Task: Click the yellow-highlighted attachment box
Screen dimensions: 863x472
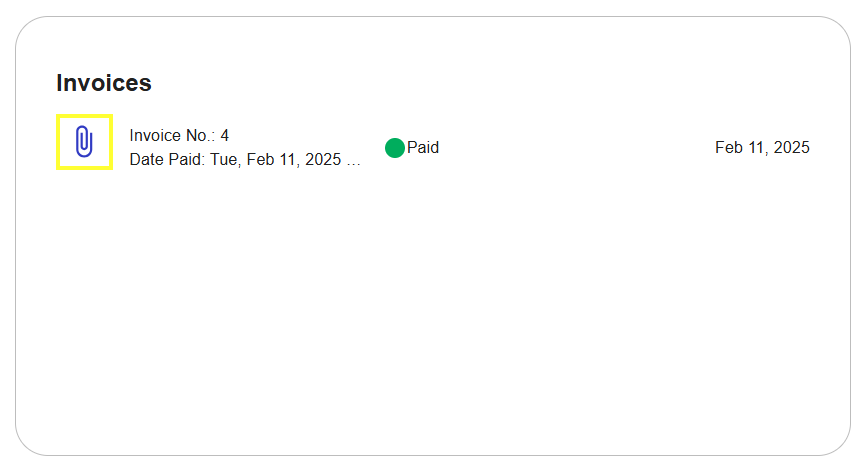Action: 84,142
